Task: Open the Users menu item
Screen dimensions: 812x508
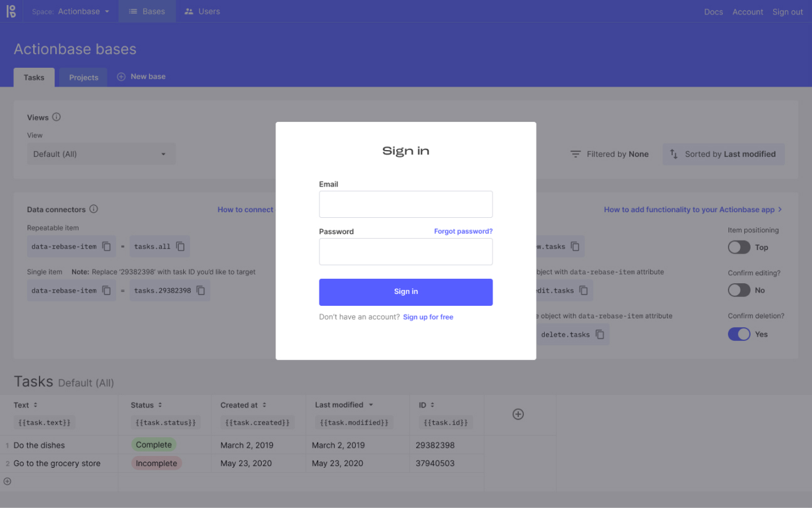Action: (x=202, y=11)
